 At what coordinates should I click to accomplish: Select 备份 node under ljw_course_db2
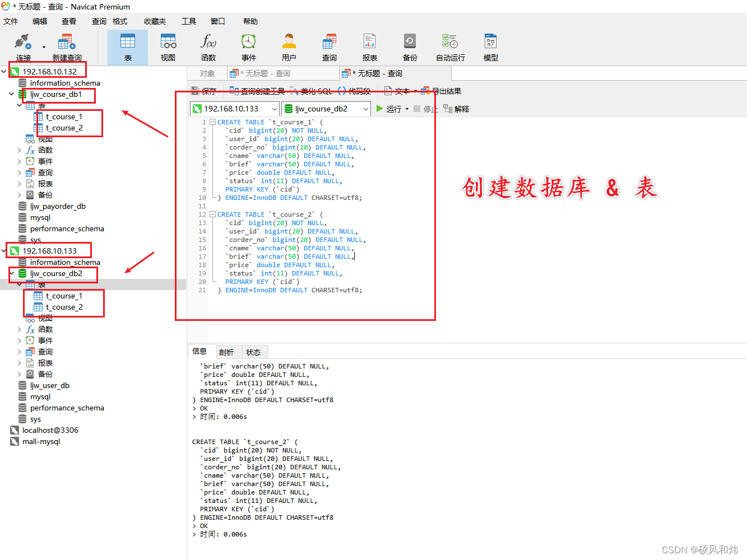[x=45, y=374]
